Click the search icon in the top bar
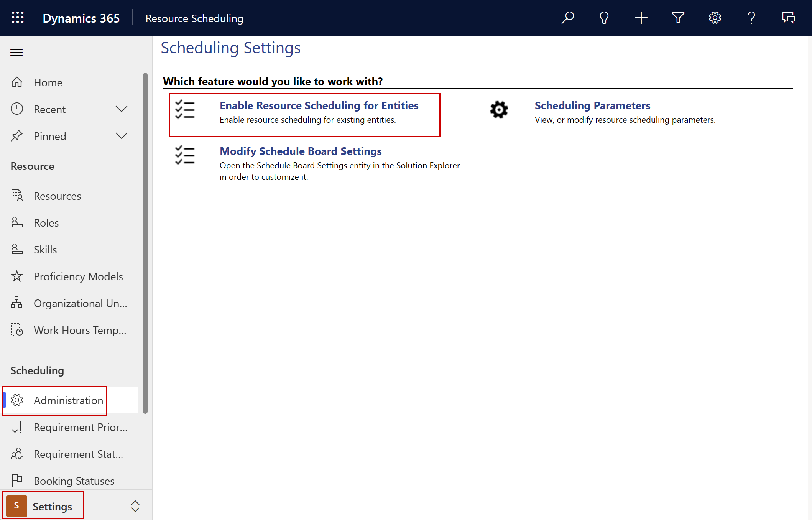 (x=566, y=18)
